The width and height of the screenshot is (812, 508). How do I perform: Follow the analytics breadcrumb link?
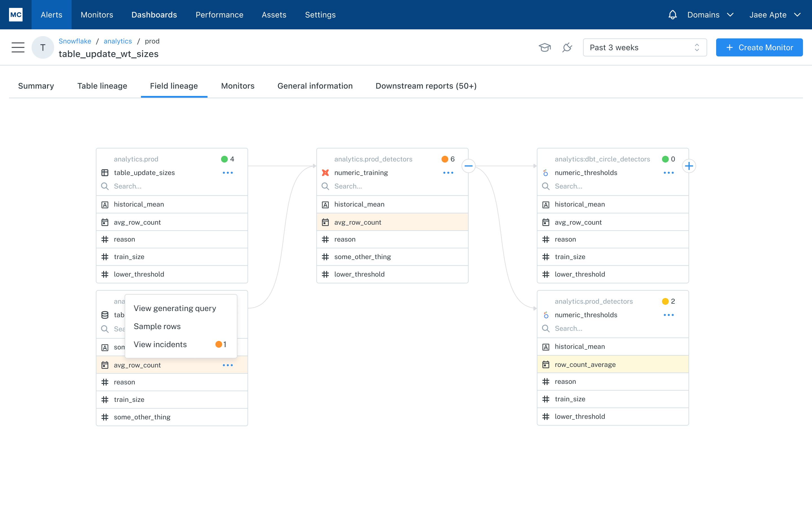point(118,41)
